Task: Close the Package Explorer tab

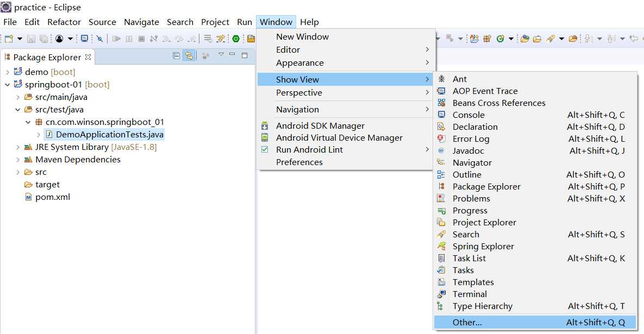Action: pyautogui.click(x=88, y=57)
